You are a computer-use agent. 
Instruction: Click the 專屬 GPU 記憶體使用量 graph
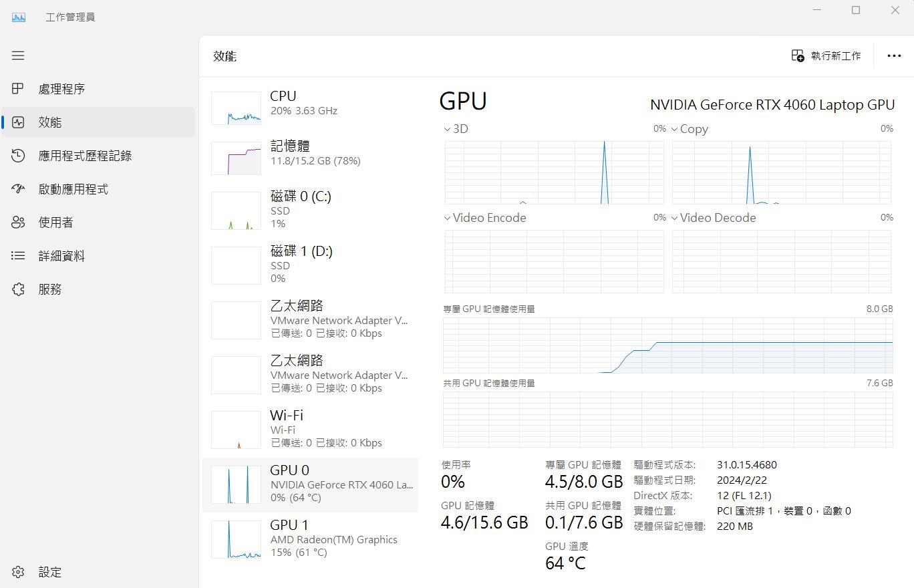(x=668, y=345)
